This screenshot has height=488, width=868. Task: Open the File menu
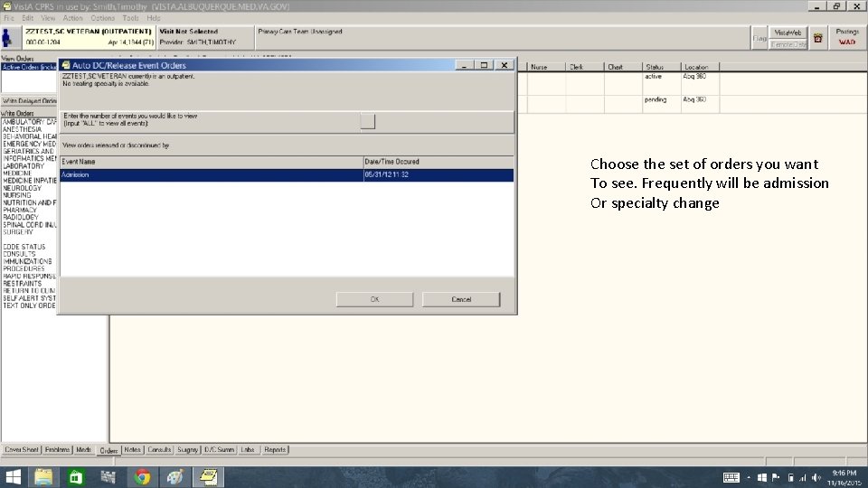point(9,18)
